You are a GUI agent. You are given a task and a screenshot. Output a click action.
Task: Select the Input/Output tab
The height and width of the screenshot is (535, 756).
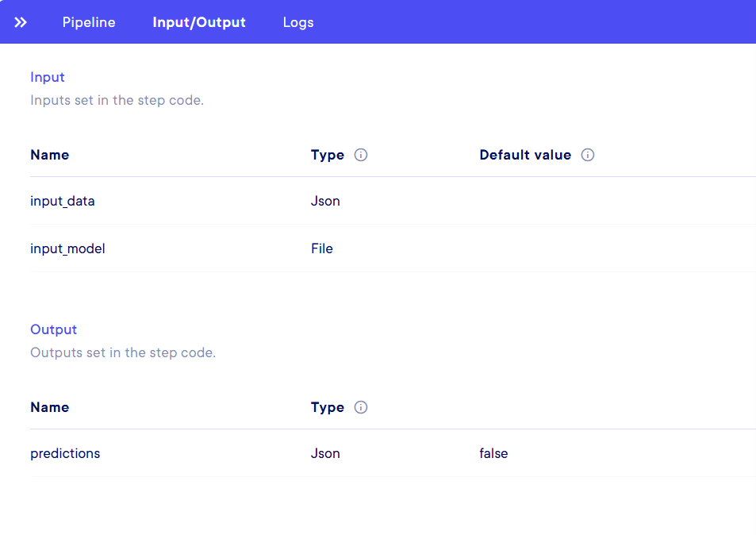pos(199,22)
